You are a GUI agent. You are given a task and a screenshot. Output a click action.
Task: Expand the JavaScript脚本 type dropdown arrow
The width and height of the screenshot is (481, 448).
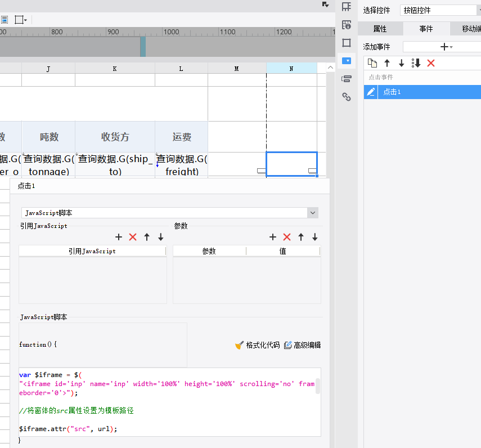(x=313, y=213)
